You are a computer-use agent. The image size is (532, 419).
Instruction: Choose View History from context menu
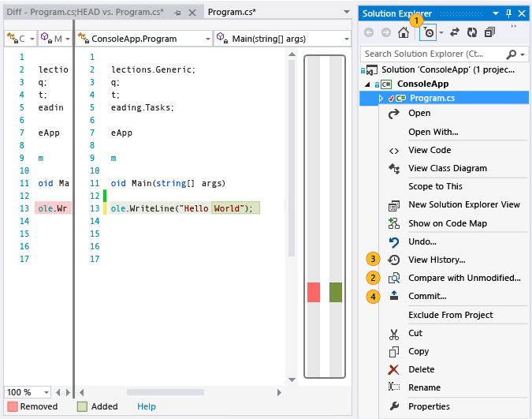coord(436,260)
